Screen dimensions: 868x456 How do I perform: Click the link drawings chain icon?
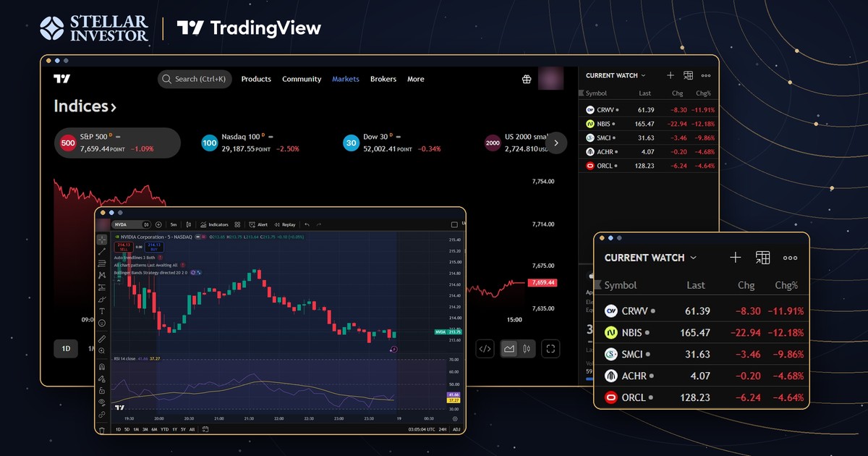(x=102, y=415)
